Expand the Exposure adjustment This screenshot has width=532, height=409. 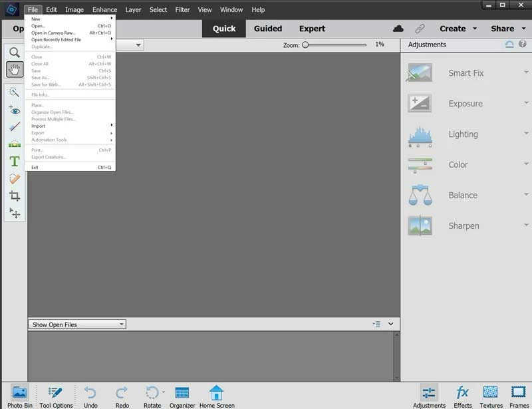coord(526,102)
